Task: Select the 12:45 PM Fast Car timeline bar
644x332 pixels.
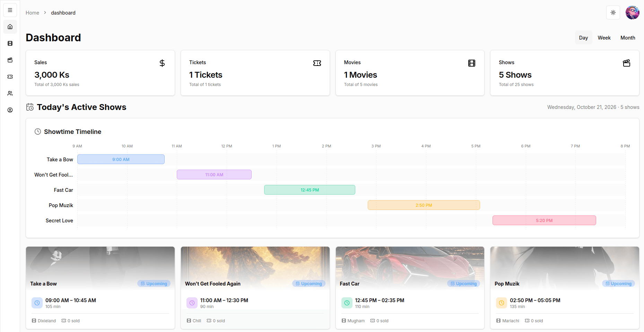Action: click(x=310, y=190)
